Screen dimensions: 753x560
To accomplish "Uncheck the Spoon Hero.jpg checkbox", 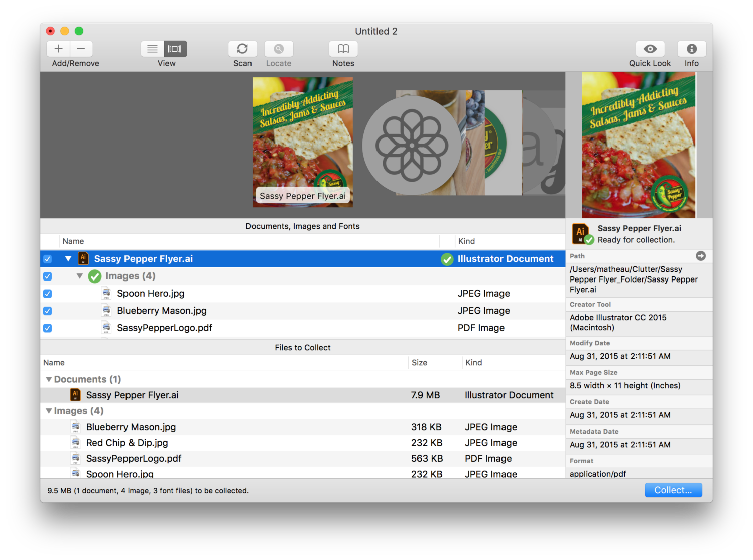I will (47, 294).
